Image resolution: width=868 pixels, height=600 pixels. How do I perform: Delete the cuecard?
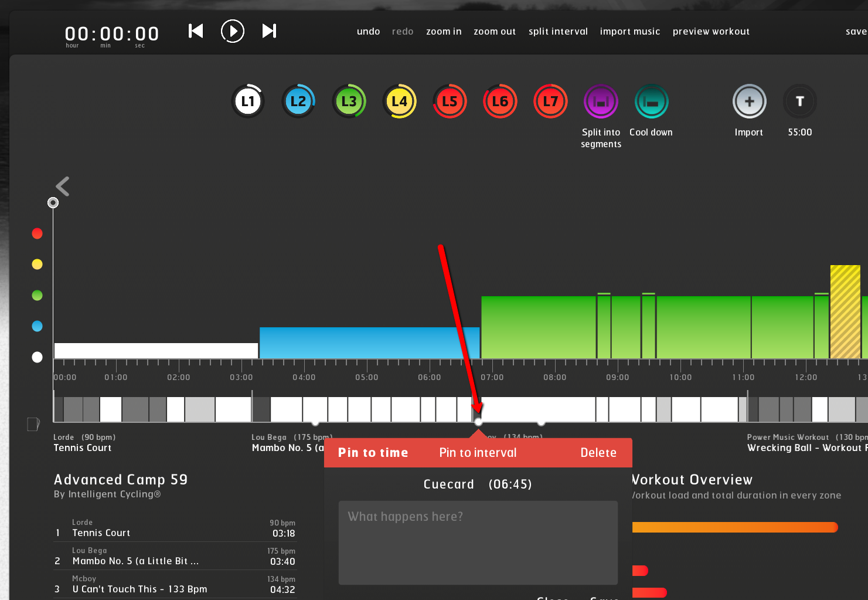tap(598, 453)
